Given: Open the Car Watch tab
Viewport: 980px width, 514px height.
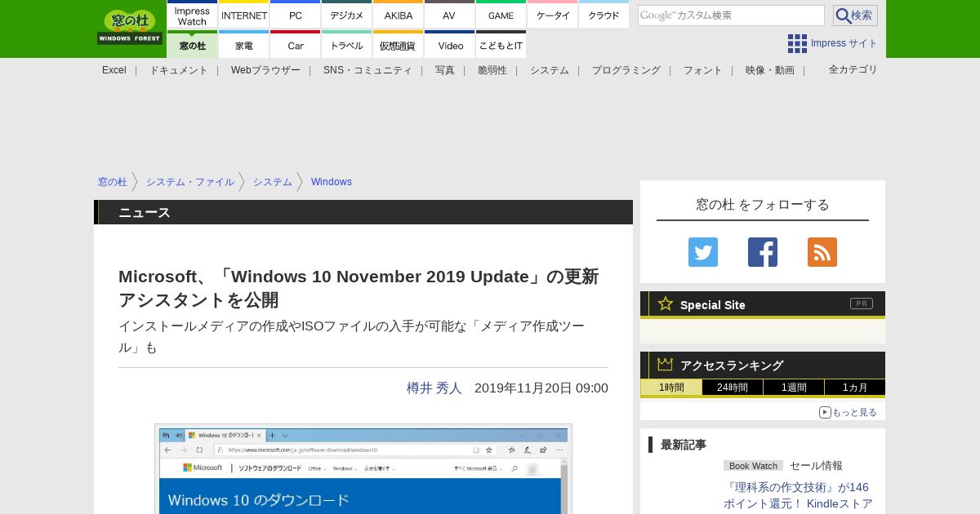Looking at the screenshot, I should coord(296,45).
